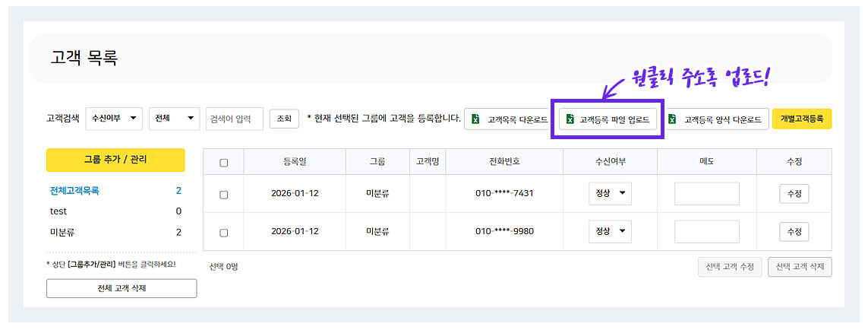Click Excel icon on 고객등록 양식 다운로드 button
868x330 pixels.
tap(673, 119)
